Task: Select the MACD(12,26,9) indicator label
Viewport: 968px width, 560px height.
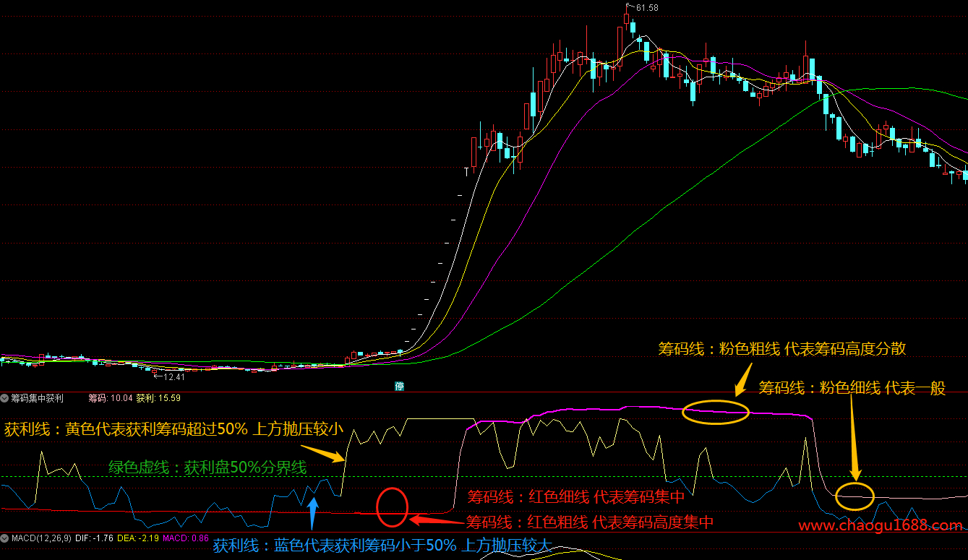Action: click(x=40, y=538)
